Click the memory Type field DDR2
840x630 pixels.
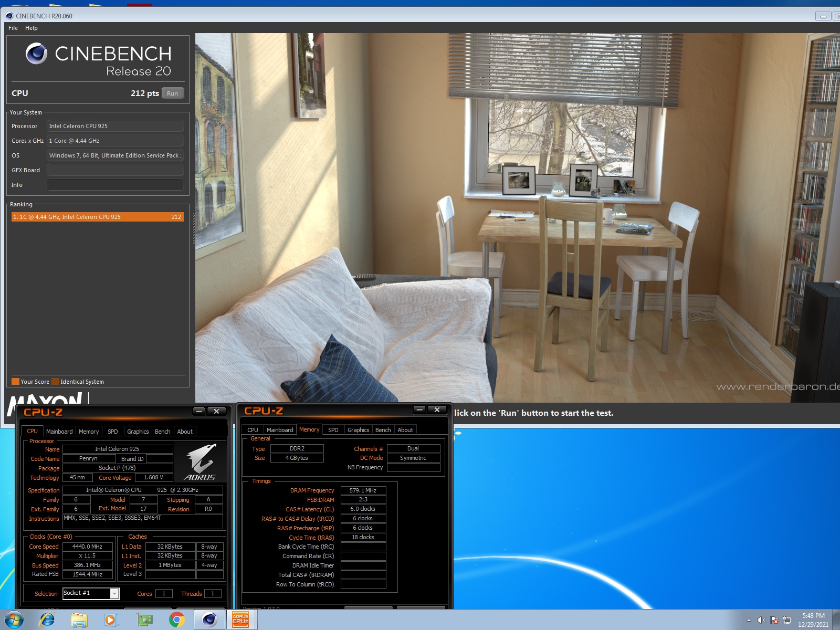click(x=297, y=449)
